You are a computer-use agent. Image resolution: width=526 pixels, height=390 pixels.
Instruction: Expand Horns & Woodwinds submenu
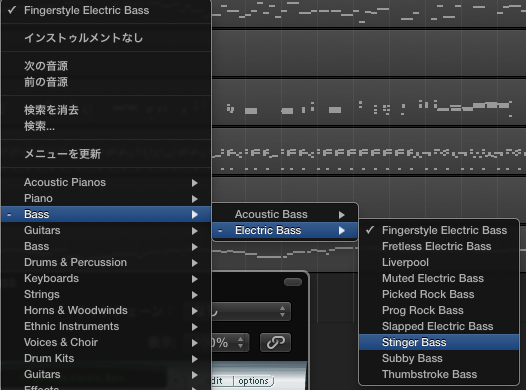pyautogui.click(x=106, y=311)
